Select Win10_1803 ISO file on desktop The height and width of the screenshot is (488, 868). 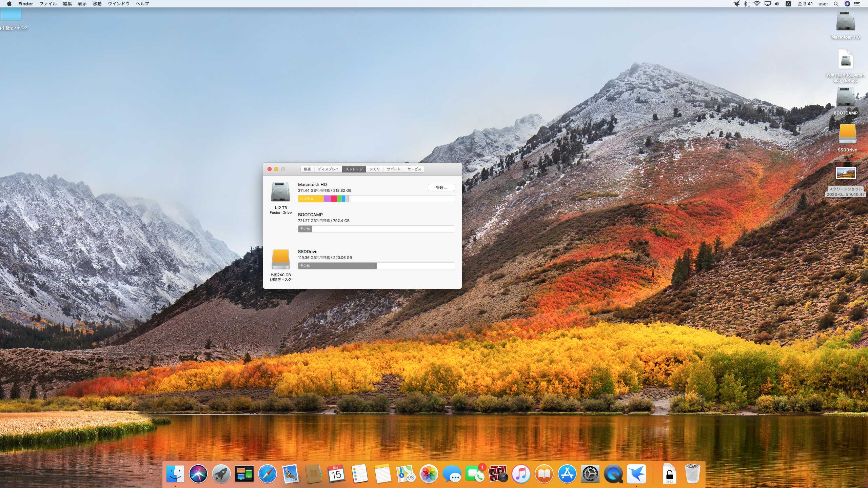click(x=846, y=60)
